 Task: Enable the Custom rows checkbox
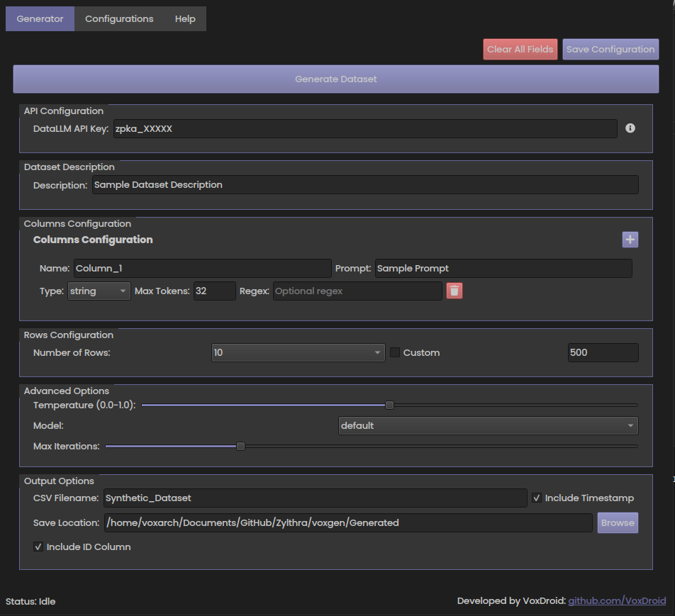tap(394, 352)
